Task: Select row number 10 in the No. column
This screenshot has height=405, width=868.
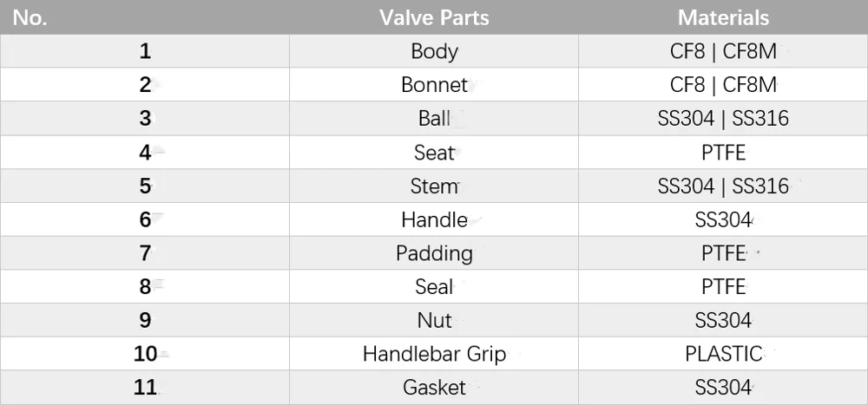Action: point(145,354)
